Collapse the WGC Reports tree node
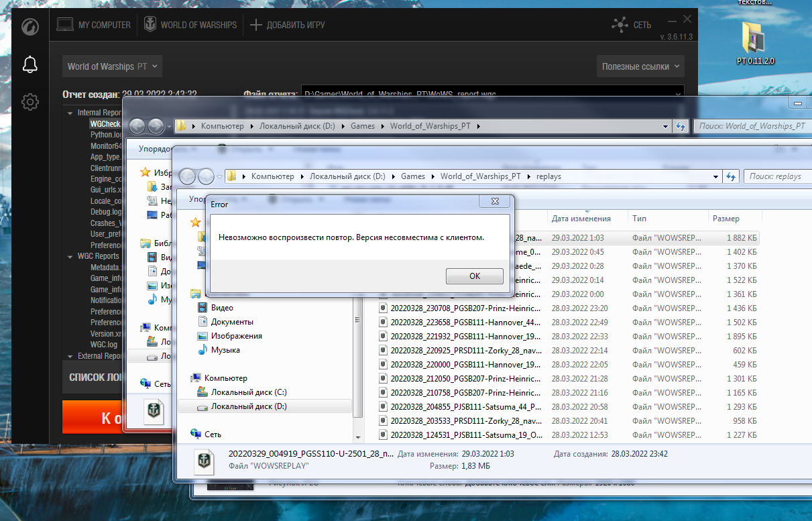This screenshot has height=521, width=812. 70,256
